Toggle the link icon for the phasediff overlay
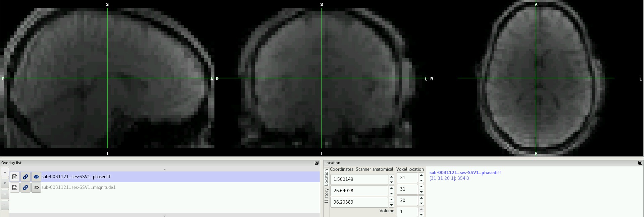 [26, 177]
